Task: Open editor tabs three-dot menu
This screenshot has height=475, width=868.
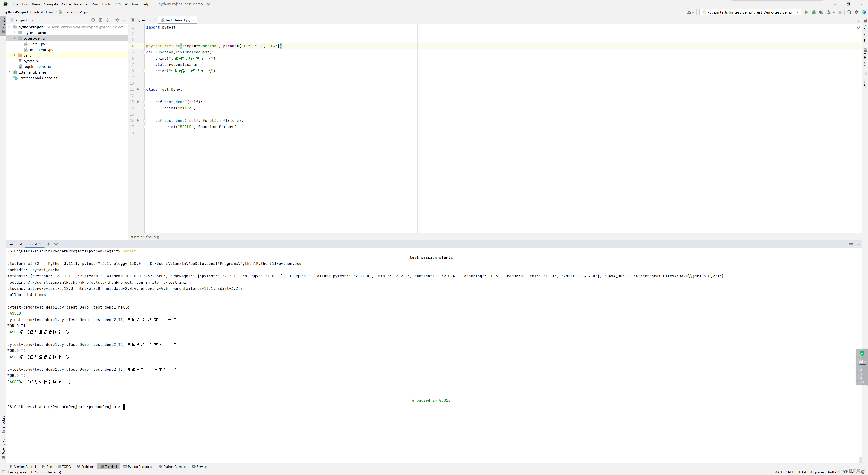Action: [859, 20]
